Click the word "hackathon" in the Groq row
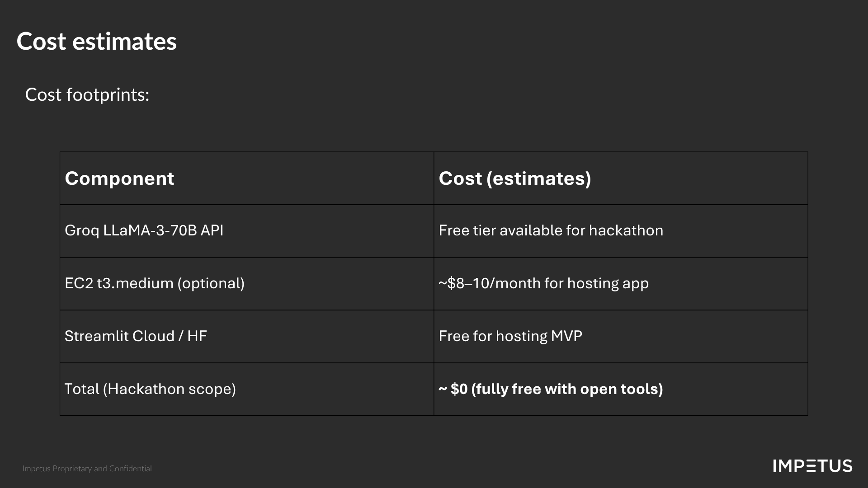The image size is (868, 488). click(626, 230)
